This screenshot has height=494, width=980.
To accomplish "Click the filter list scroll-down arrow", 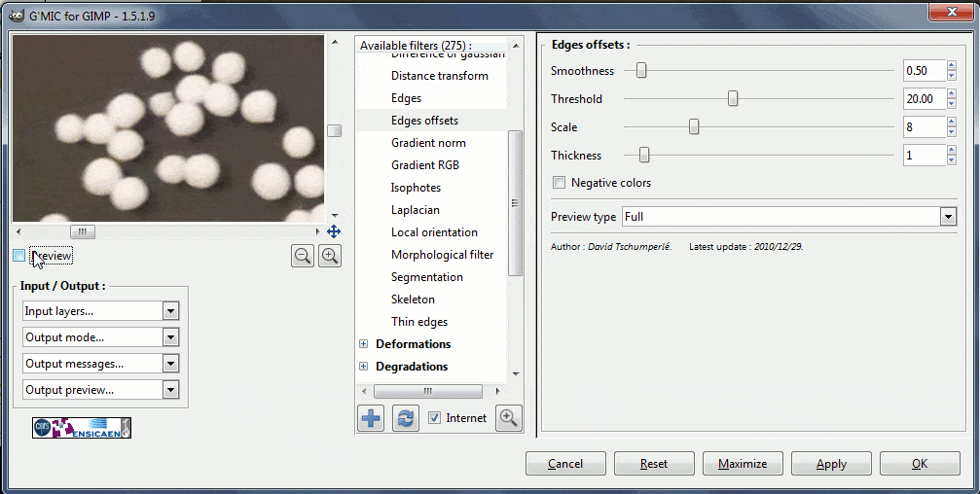I will [x=516, y=374].
